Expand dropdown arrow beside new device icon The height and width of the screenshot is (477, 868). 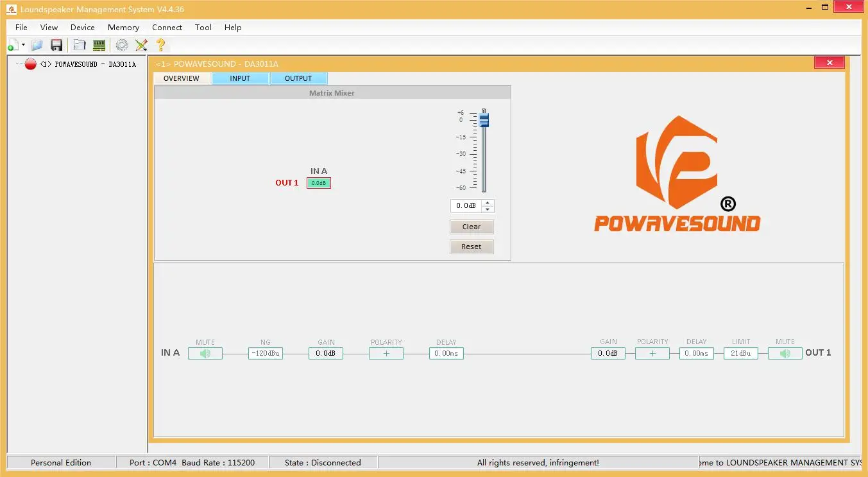point(23,45)
